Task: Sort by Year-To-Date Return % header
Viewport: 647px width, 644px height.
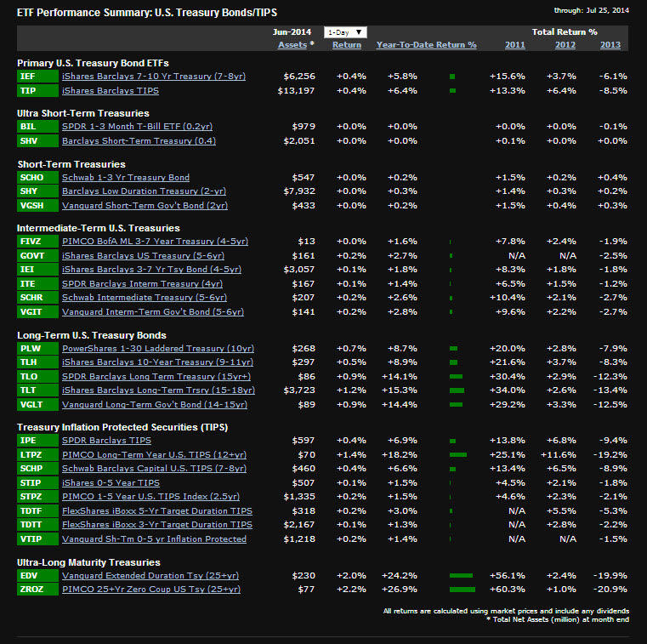Action: point(426,45)
